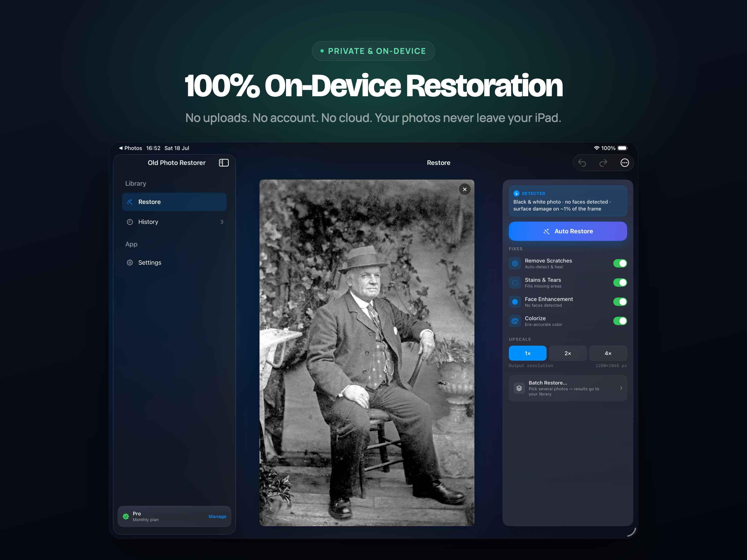Click the Settings gear icon
Image resolution: width=747 pixels, height=560 pixels.
pyautogui.click(x=130, y=263)
